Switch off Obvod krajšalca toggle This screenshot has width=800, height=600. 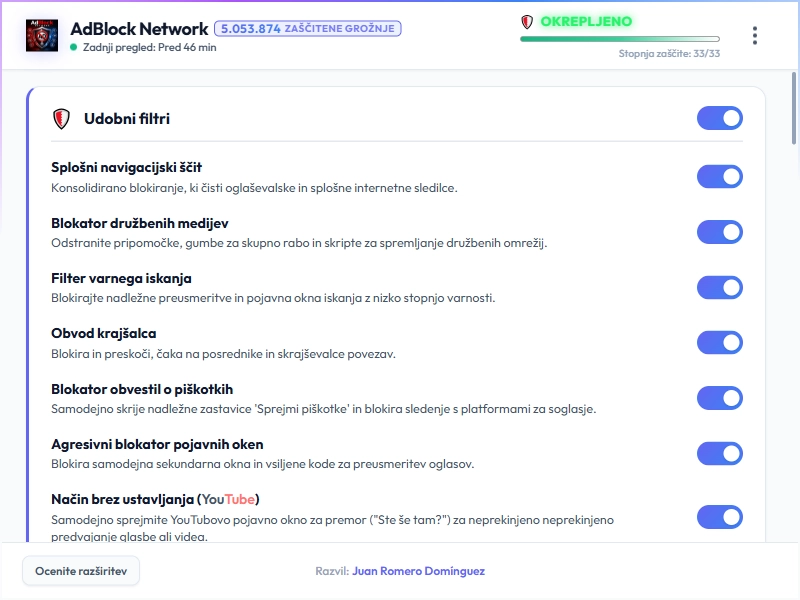tap(719, 342)
